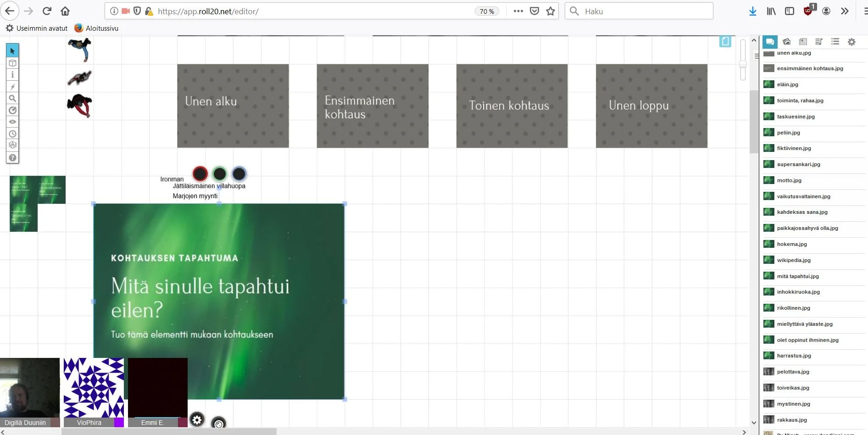
Task: Open ensimmäinen kohtaus.jpg in the list
Action: [x=813, y=68]
